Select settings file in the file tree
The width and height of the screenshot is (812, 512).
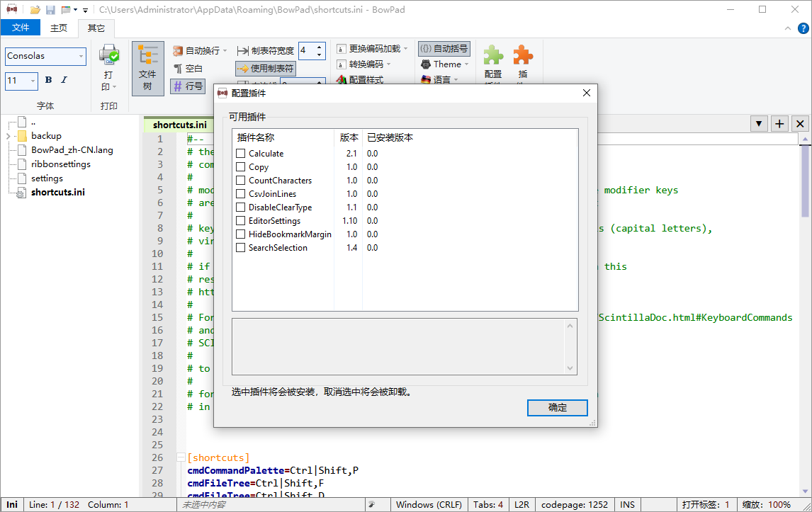pyautogui.click(x=47, y=178)
